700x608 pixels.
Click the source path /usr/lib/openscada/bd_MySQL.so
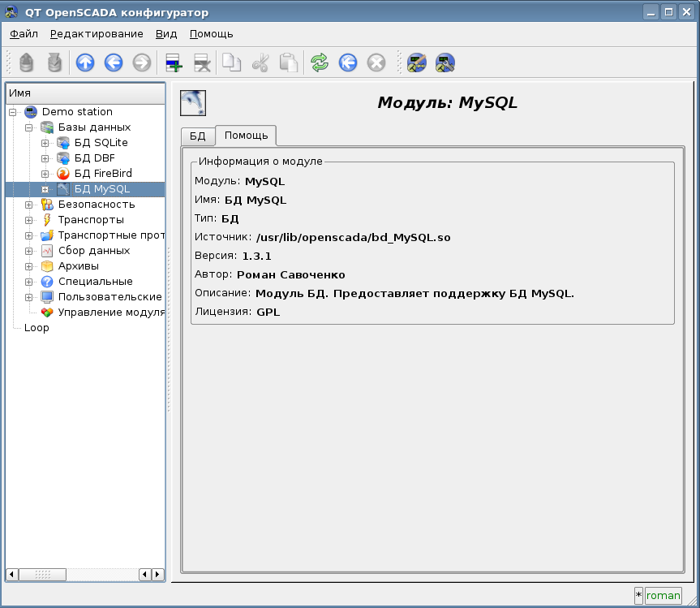click(x=353, y=238)
